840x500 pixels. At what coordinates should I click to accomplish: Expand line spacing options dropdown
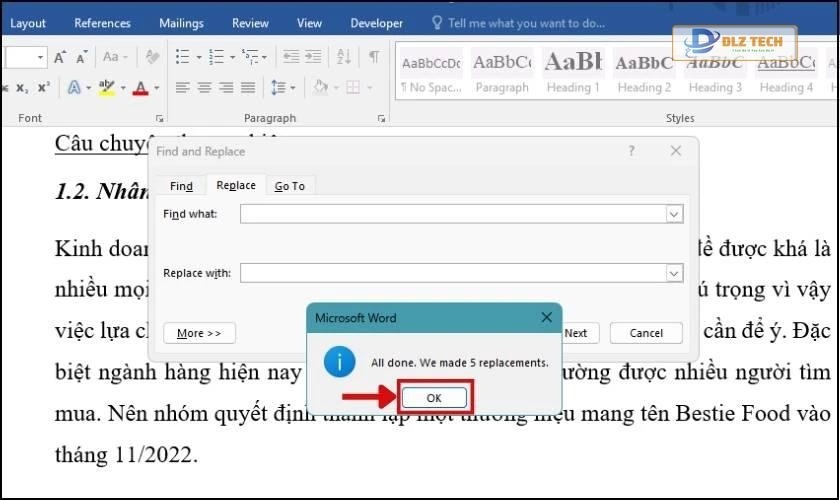(x=293, y=88)
